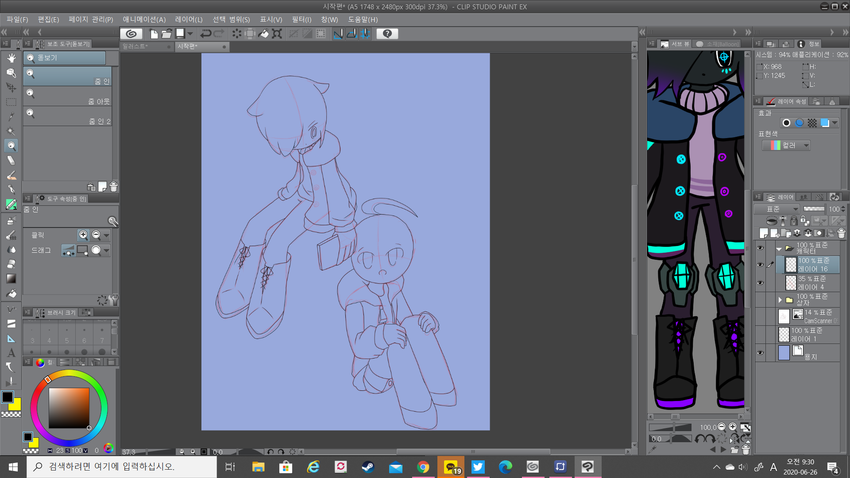The image size is (850, 478).
Task: Select the 레이어 1 layer
Action: (808, 334)
